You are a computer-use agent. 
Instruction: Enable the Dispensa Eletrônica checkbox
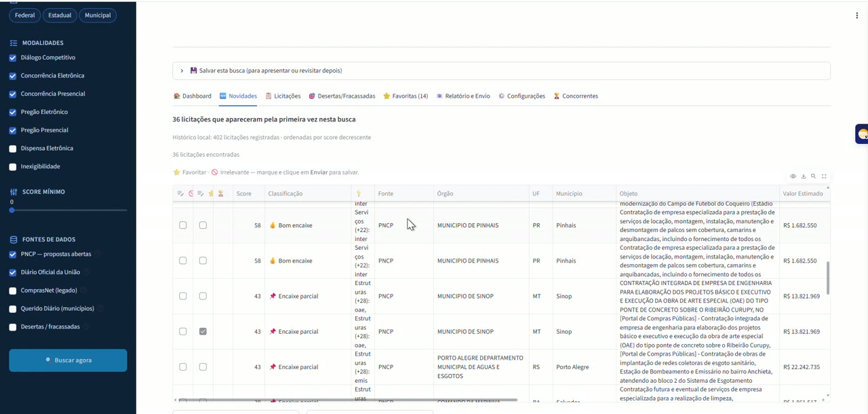point(12,149)
